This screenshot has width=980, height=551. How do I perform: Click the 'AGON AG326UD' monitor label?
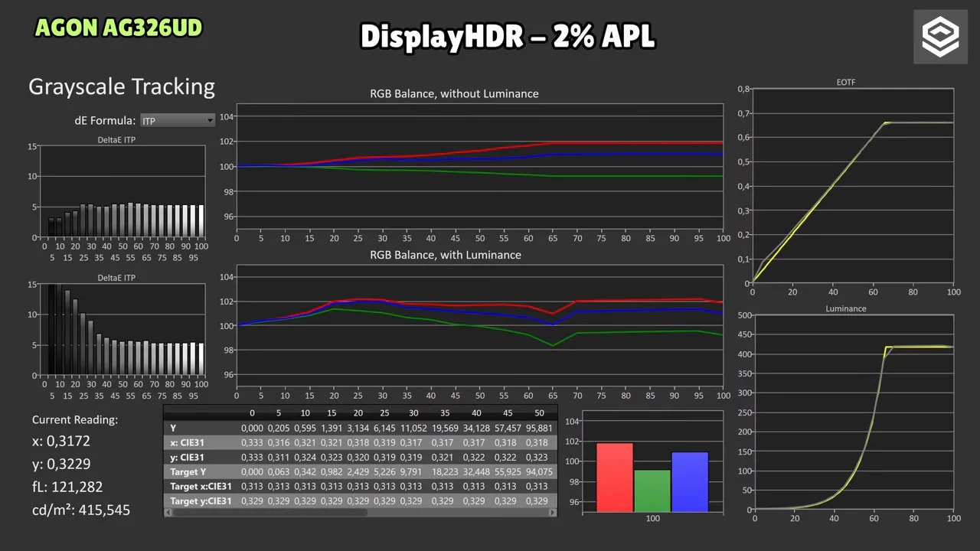tap(119, 28)
